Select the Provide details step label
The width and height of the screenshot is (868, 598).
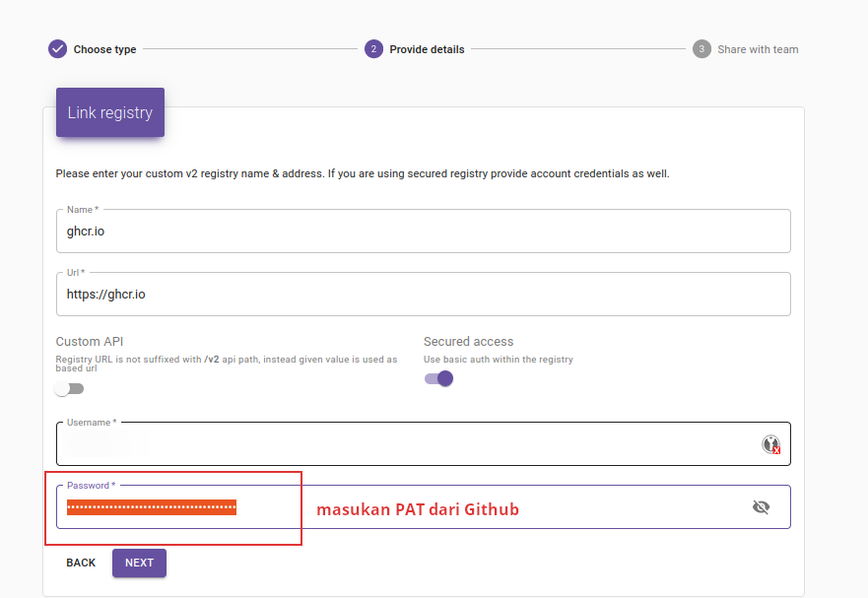[x=429, y=48]
